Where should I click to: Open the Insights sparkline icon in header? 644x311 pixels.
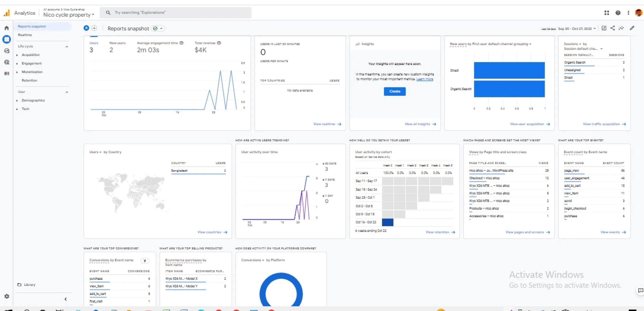[x=621, y=28]
